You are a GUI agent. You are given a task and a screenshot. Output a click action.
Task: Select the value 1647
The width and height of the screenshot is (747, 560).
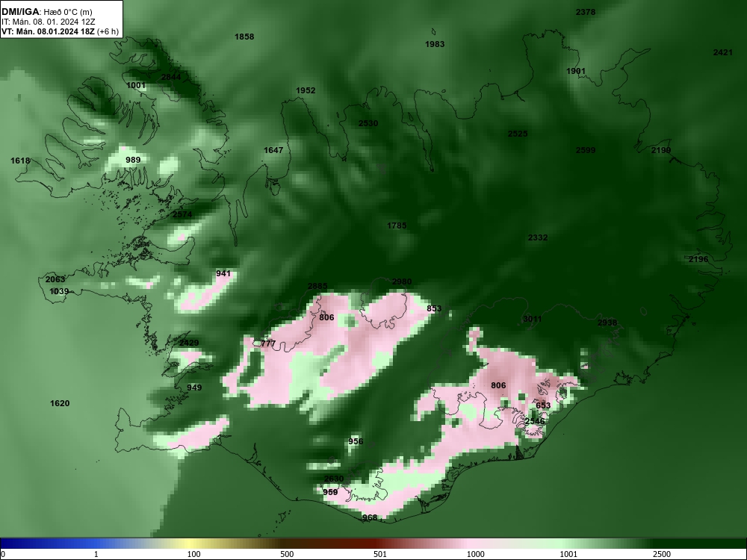pyautogui.click(x=273, y=151)
